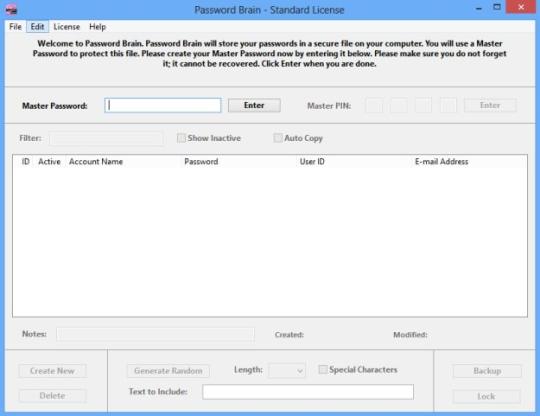This screenshot has height=416, width=540.
Task: Click the first Master PIN digit box
Action: 374,105
